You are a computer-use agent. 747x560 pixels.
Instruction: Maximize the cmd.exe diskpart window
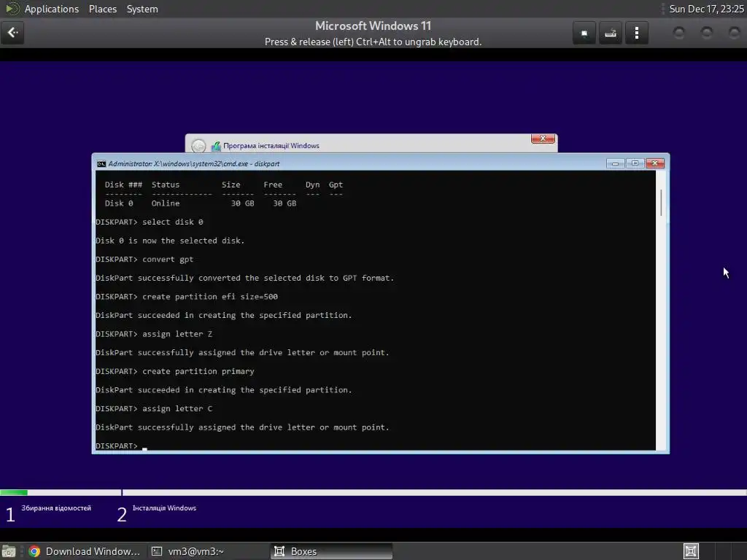(x=635, y=163)
